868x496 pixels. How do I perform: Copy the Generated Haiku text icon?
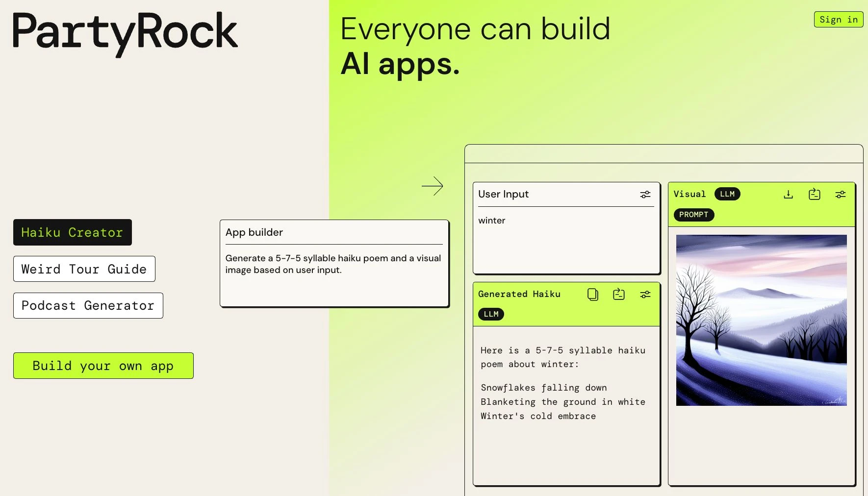tap(593, 294)
